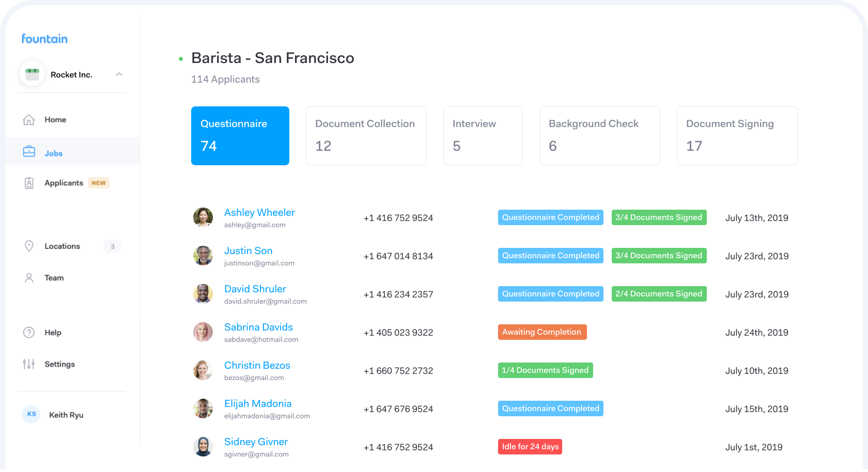Click Justin Son's Questionnaire Completed tag
Screen dimensions: 868x472
click(551, 256)
